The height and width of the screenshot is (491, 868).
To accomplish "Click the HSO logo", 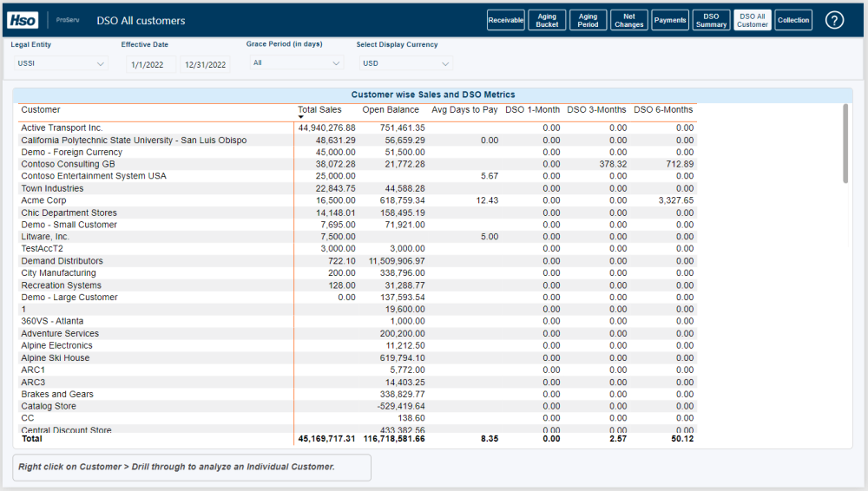I will (23, 20).
